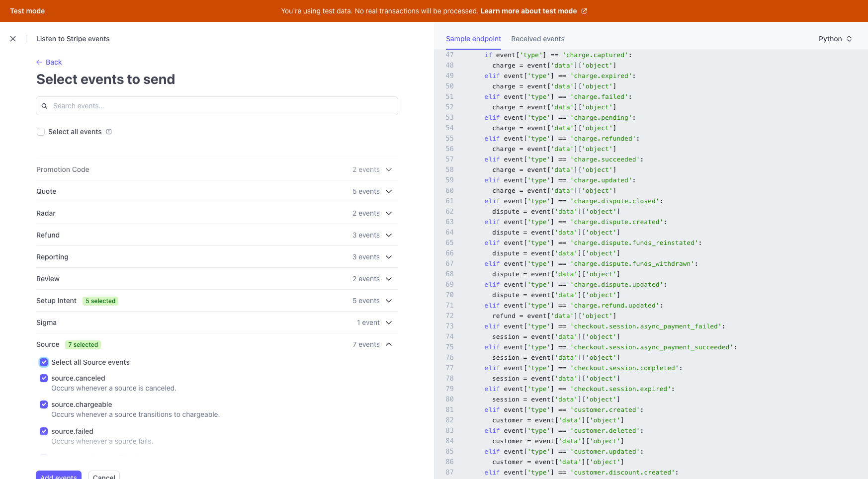The width and height of the screenshot is (868, 479).
Task: Click the Promotion Code category label
Action: point(63,169)
